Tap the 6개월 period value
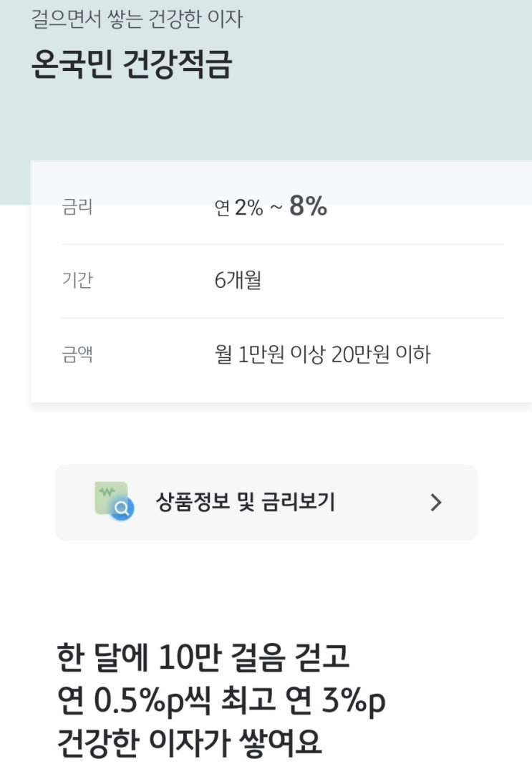The width and height of the screenshot is (532, 764). pyautogui.click(x=238, y=281)
